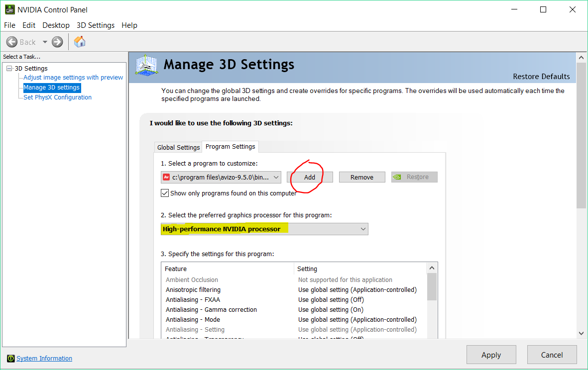Viewport: 588px width, 370px height.
Task: Open the File menu
Action: pyautogui.click(x=10, y=25)
